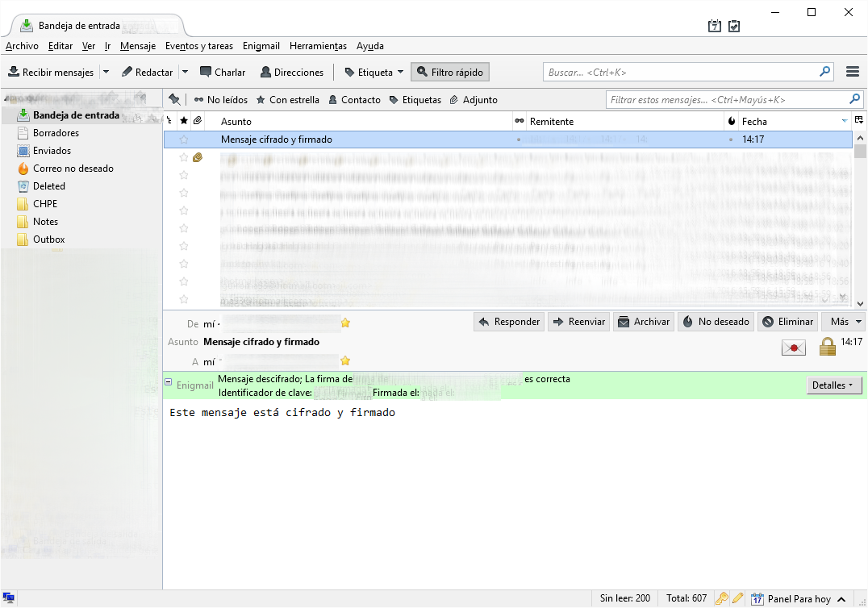Sort by the read-status glasses column header
868x608 pixels.
tap(520, 121)
